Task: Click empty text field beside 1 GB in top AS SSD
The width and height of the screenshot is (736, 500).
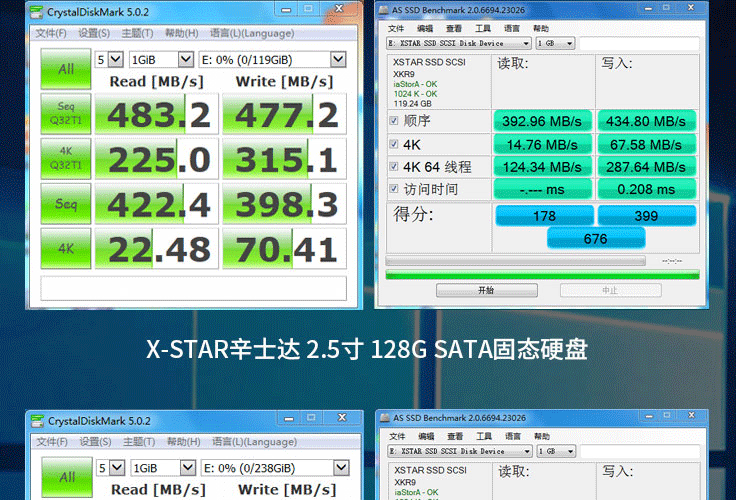Action: pos(639,43)
